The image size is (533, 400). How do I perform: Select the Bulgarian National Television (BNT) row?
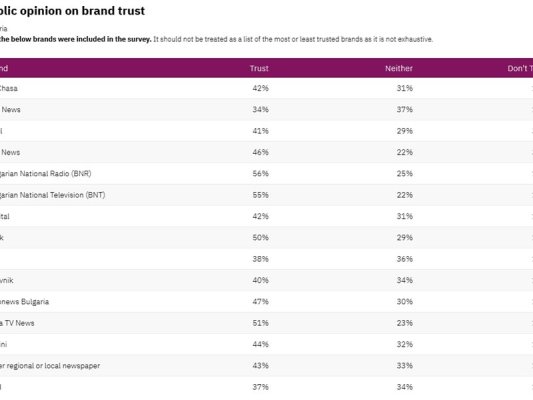[266, 195]
